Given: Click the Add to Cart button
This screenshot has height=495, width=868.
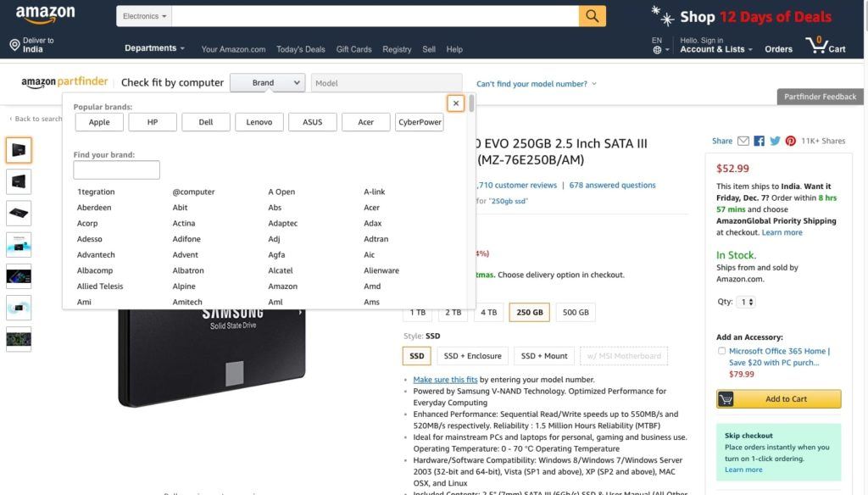Looking at the screenshot, I should (x=777, y=398).
